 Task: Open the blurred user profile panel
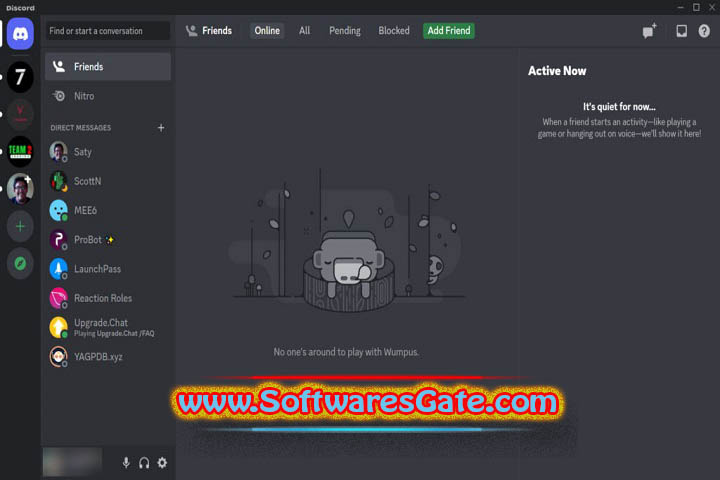pos(73,462)
